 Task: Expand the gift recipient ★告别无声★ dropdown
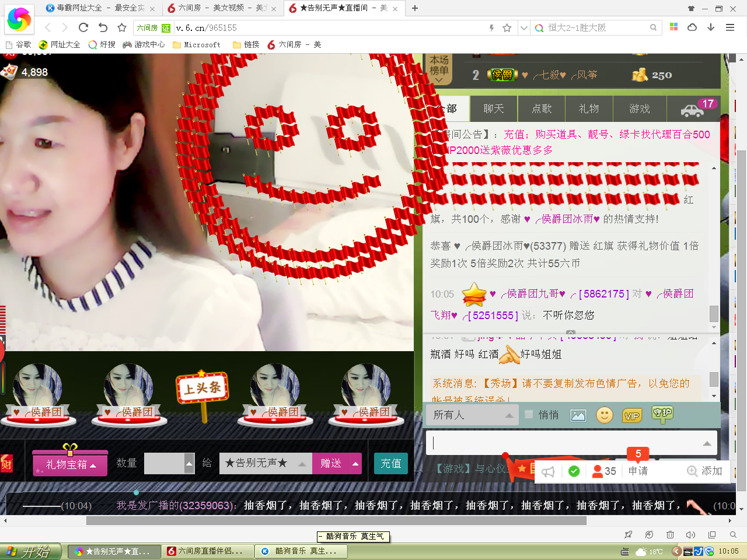pos(302,464)
